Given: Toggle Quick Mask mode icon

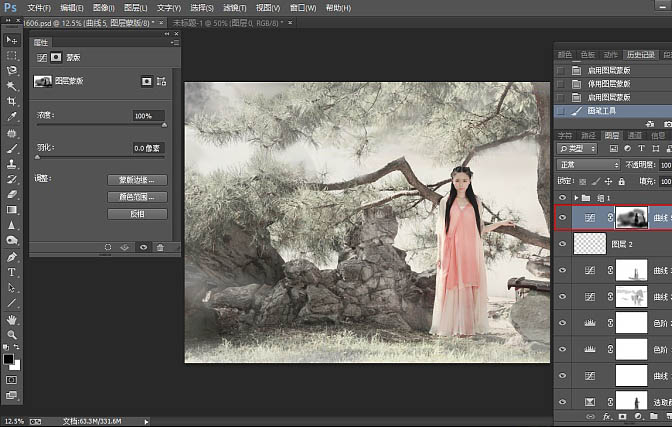Looking at the screenshot, I should pyautogui.click(x=12, y=380).
